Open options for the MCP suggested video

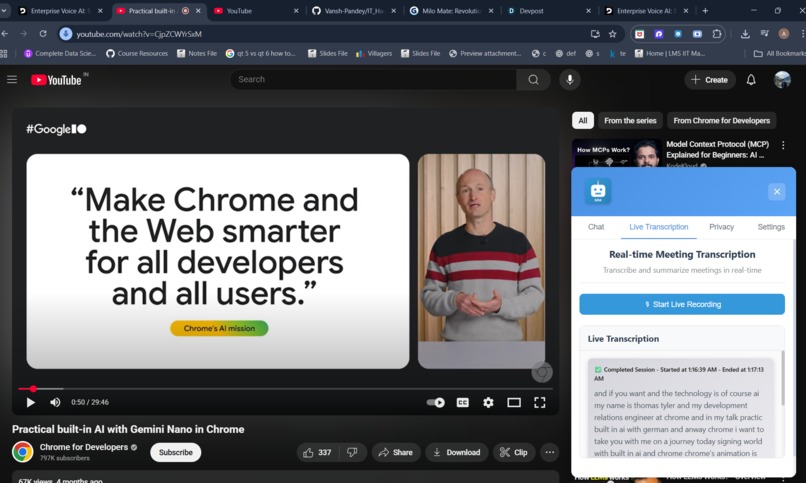pos(783,145)
